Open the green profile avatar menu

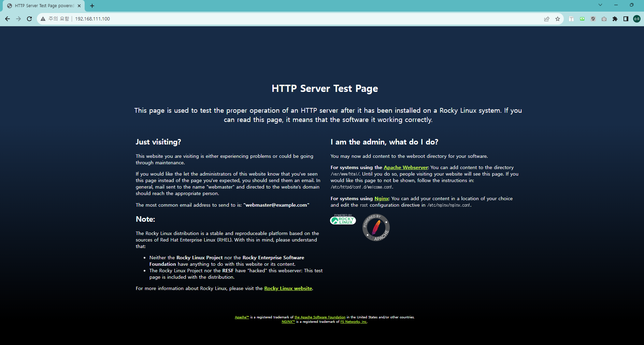point(637,19)
